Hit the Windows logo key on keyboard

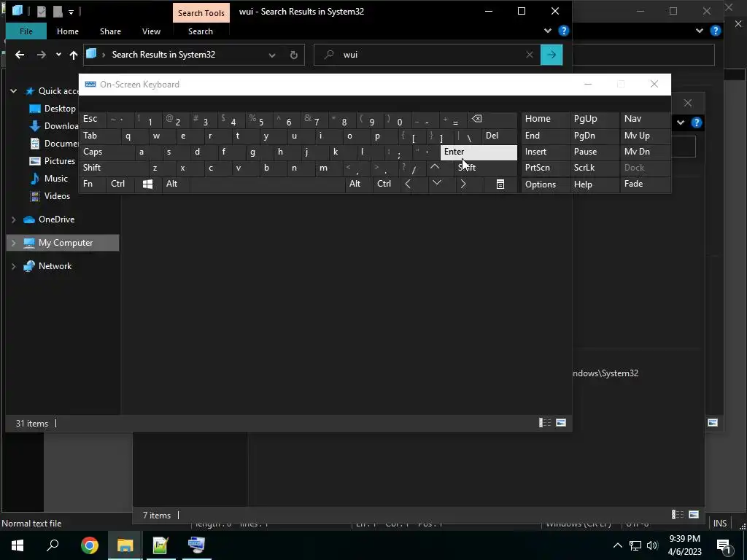point(147,184)
